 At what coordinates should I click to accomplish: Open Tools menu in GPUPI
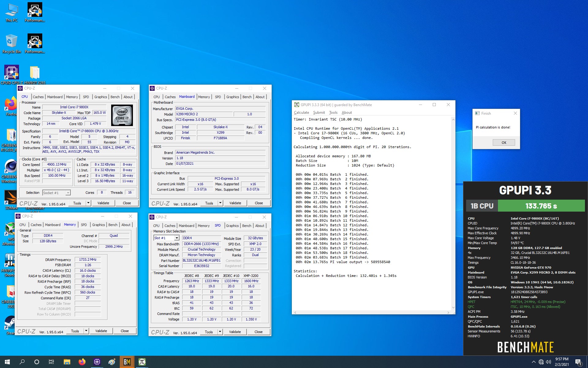[333, 113]
